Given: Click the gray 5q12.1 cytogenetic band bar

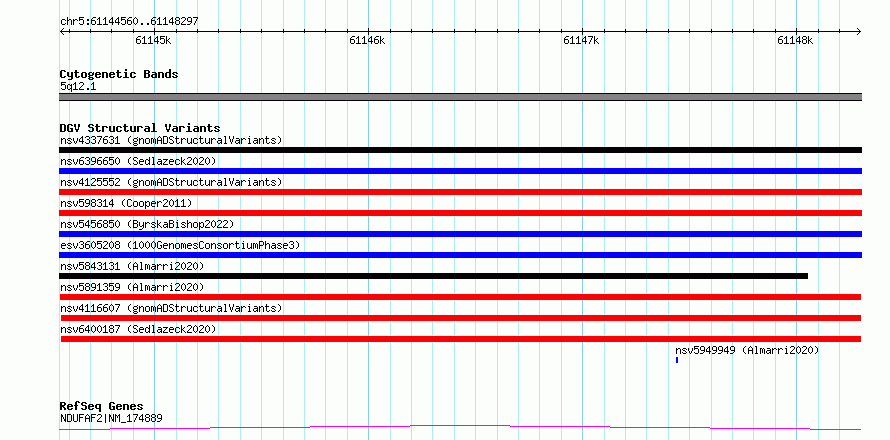Looking at the screenshot, I should pos(460,97).
